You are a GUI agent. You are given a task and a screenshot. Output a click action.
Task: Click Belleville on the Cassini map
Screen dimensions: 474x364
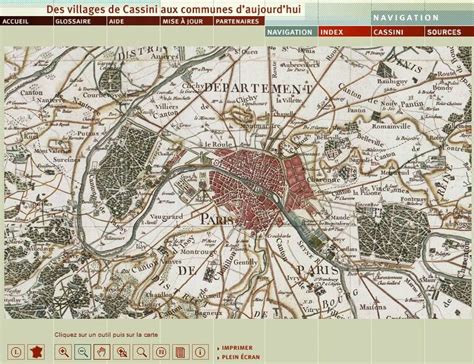click(370, 140)
